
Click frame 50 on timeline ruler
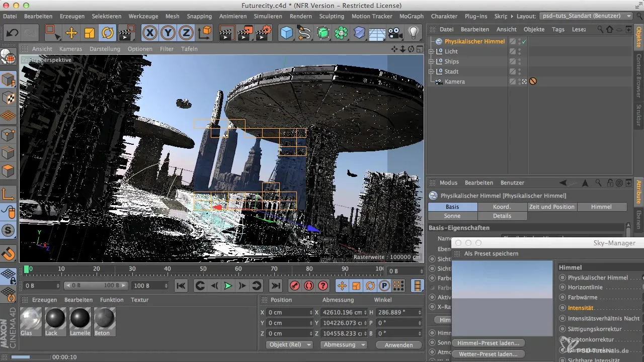click(x=203, y=269)
